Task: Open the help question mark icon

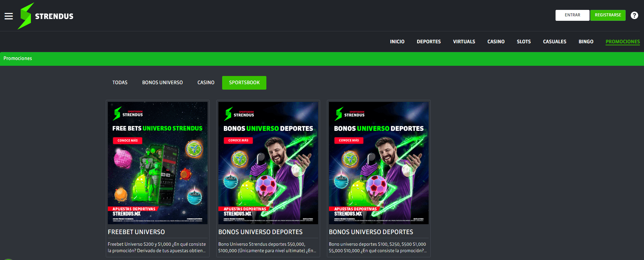Action: pos(634,15)
